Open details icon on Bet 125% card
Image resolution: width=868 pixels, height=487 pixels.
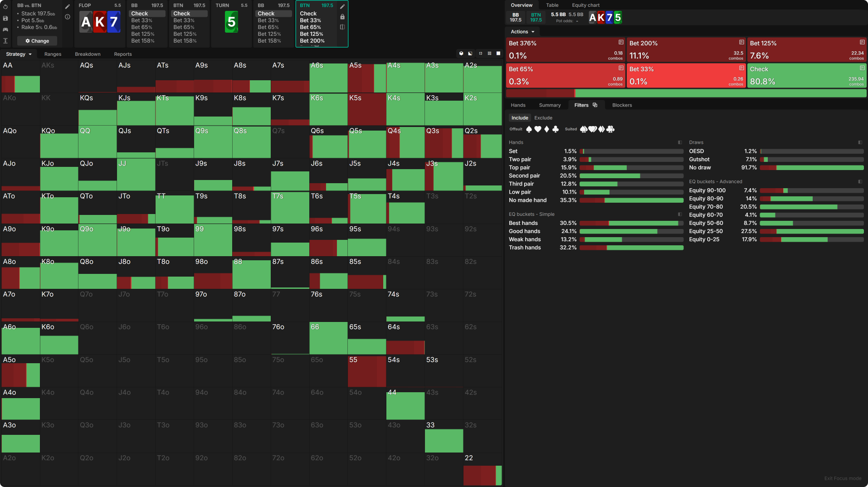pos(862,42)
